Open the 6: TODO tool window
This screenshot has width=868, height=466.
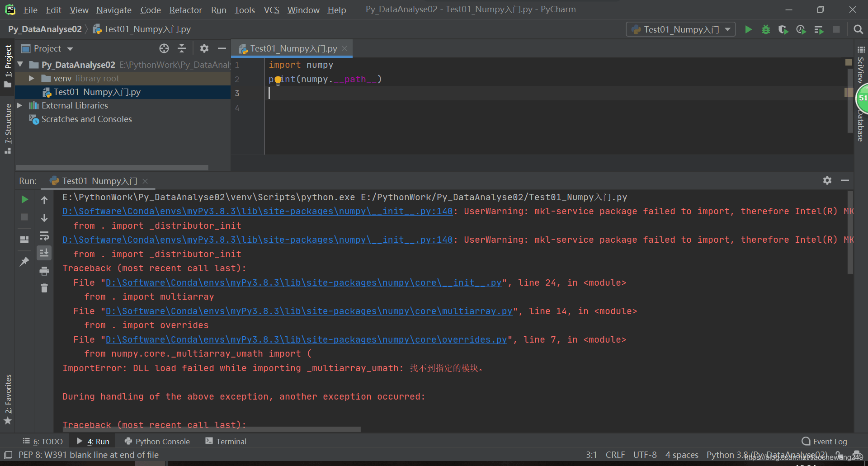43,441
